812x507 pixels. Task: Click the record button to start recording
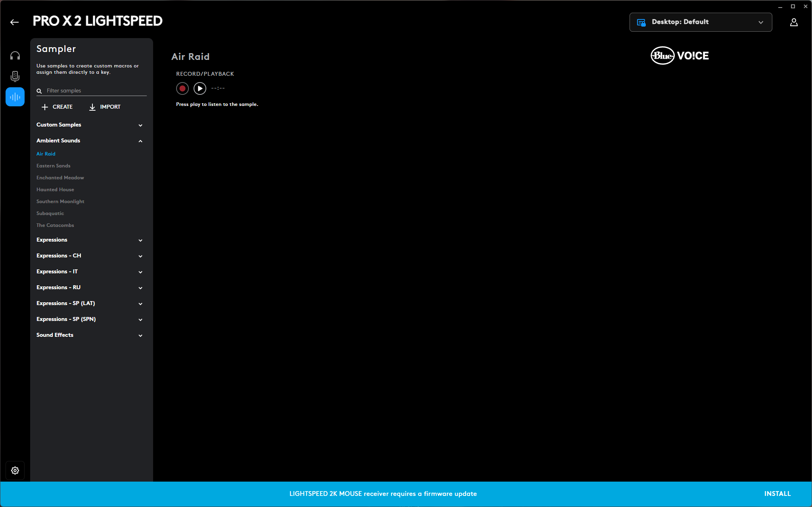[x=182, y=88]
